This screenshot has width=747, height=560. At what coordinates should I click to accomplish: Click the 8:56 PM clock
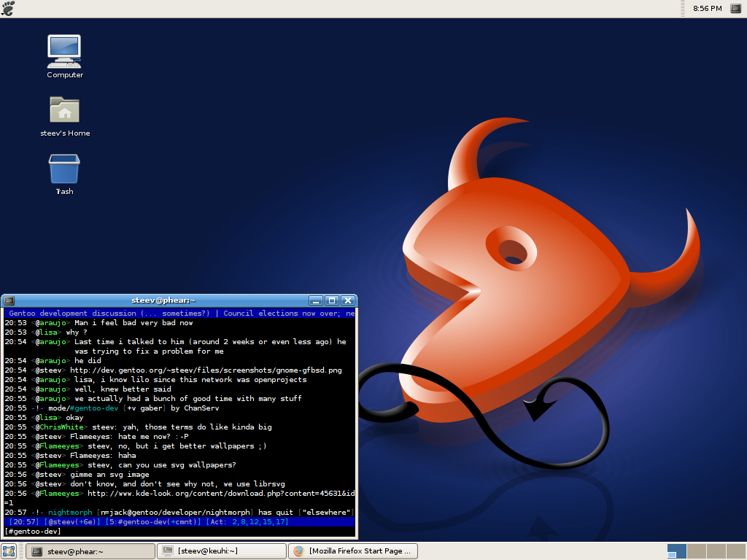pos(707,9)
